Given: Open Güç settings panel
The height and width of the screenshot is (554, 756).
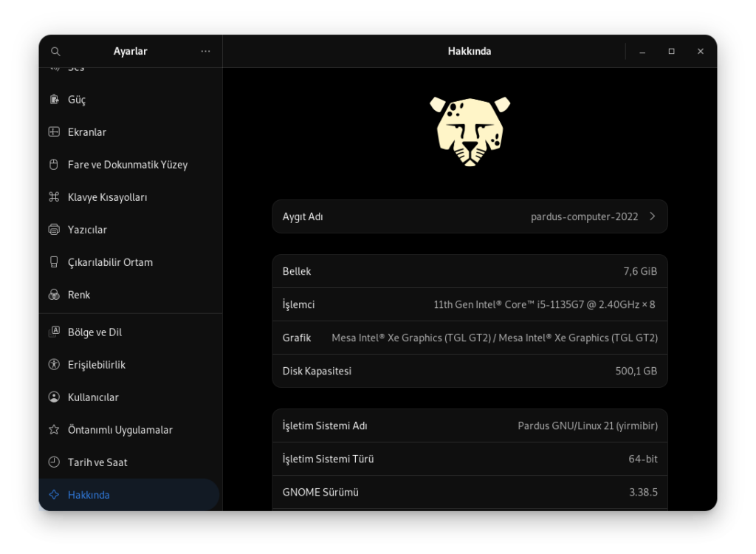Looking at the screenshot, I should click(x=131, y=100).
